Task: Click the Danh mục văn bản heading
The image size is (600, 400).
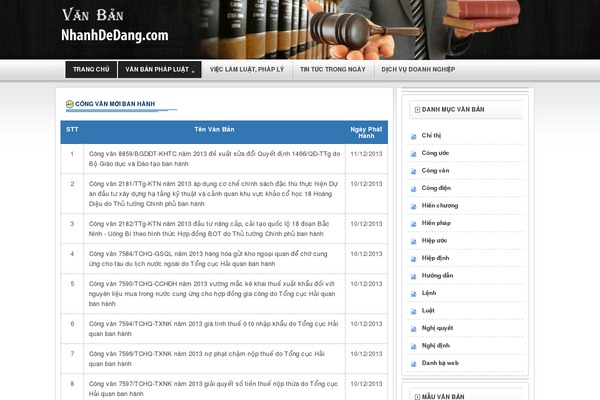Action: (x=453, y=109)
